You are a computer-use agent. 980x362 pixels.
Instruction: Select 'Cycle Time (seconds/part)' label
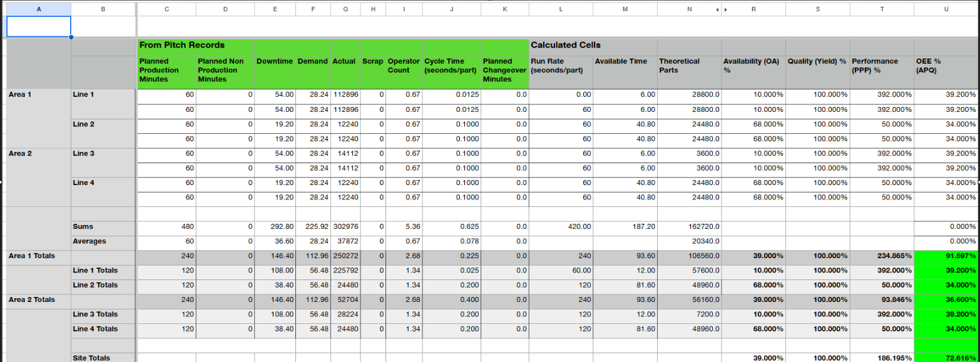[452, 66]
